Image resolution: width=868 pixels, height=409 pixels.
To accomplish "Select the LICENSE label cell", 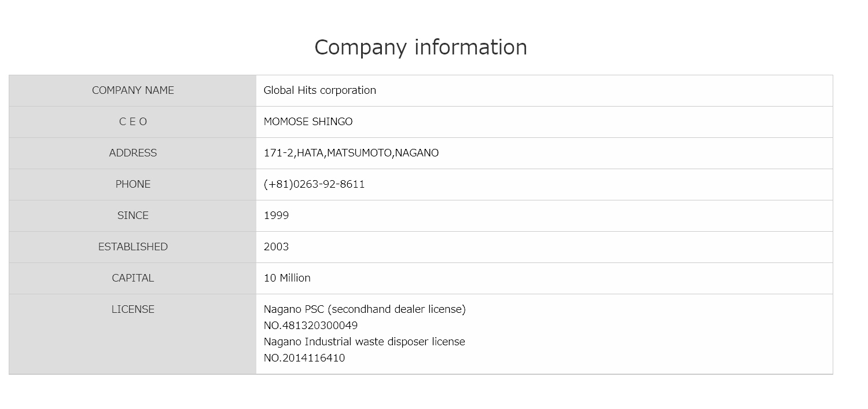I will [x=133, y=334].
